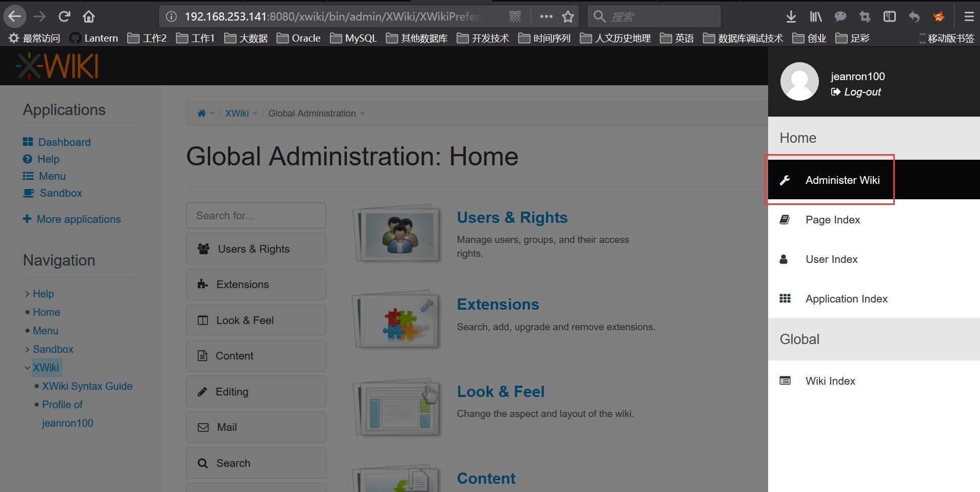Viewport: 980px width, 492px height.
Task: Click XWiki breadcrumb link
Action: point(237,113)
